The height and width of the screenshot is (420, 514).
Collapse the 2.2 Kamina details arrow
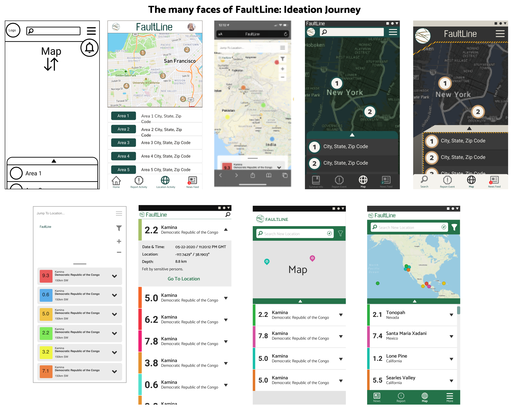coord(226,230)
